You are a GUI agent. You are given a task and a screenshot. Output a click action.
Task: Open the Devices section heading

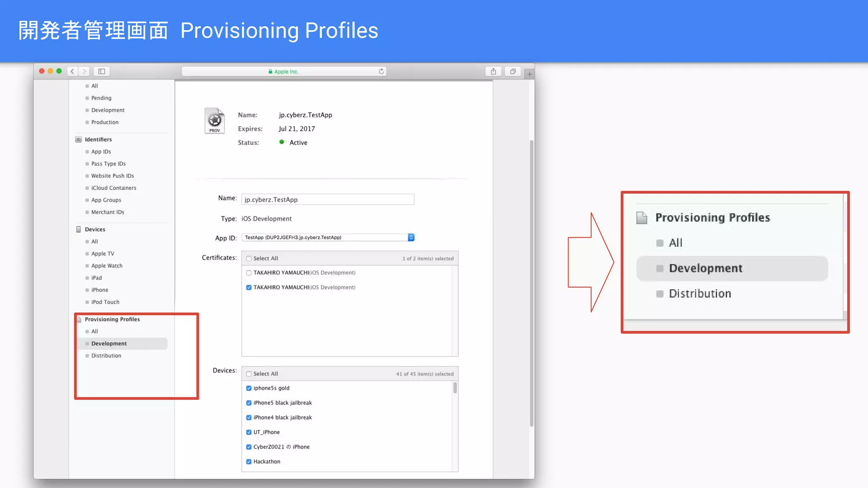[95, 229]
